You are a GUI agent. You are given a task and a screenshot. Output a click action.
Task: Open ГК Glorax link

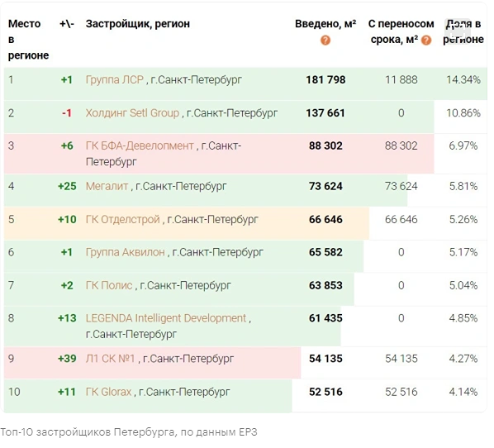click(x=108, y=392)
